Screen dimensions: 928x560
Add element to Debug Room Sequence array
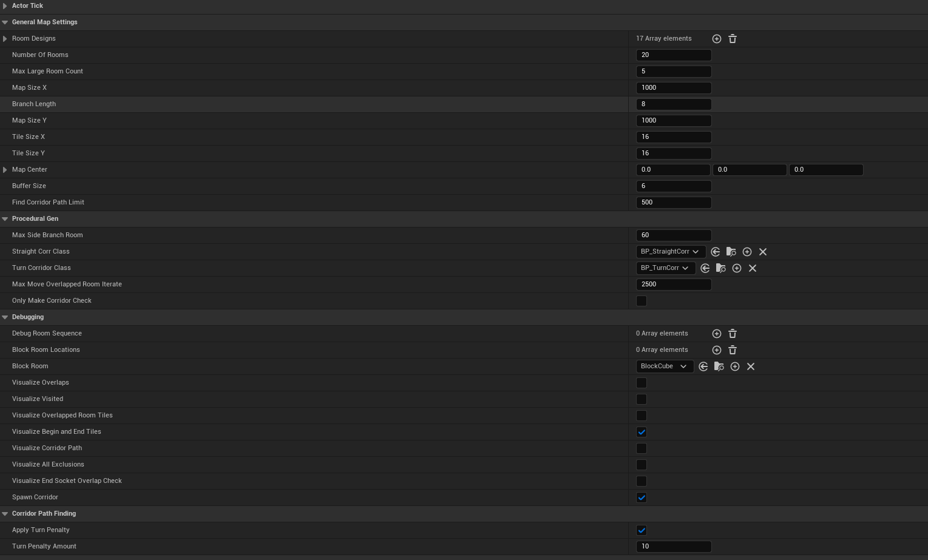[x=717, y=334]
